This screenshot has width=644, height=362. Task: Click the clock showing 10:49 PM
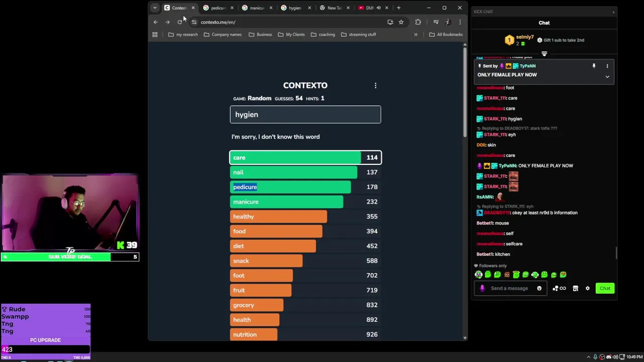pos(634,357)
